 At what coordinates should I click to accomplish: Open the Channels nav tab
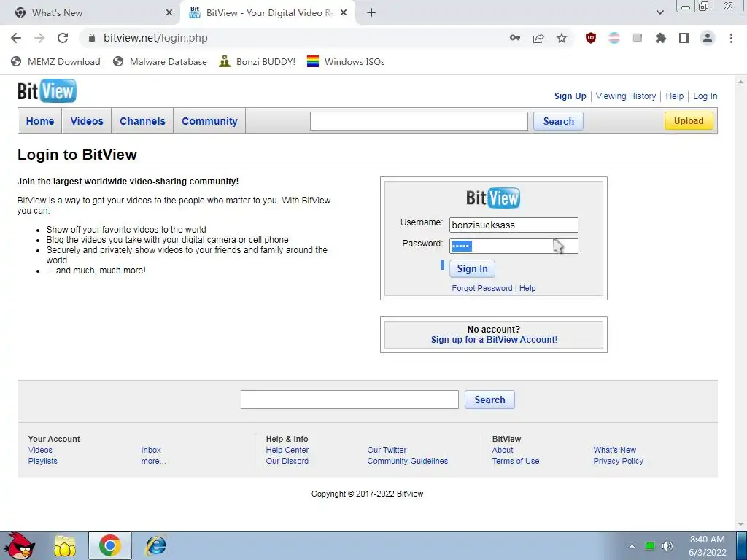click(142, 121)
